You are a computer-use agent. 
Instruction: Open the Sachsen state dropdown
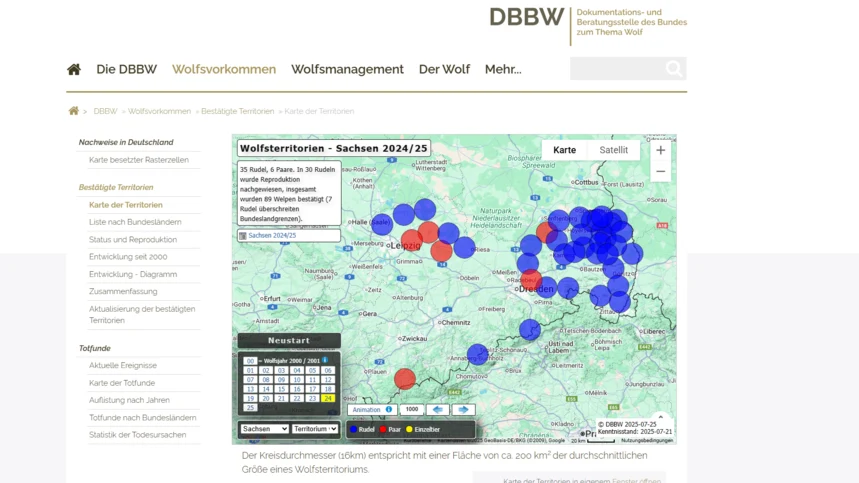coord(264,429)
